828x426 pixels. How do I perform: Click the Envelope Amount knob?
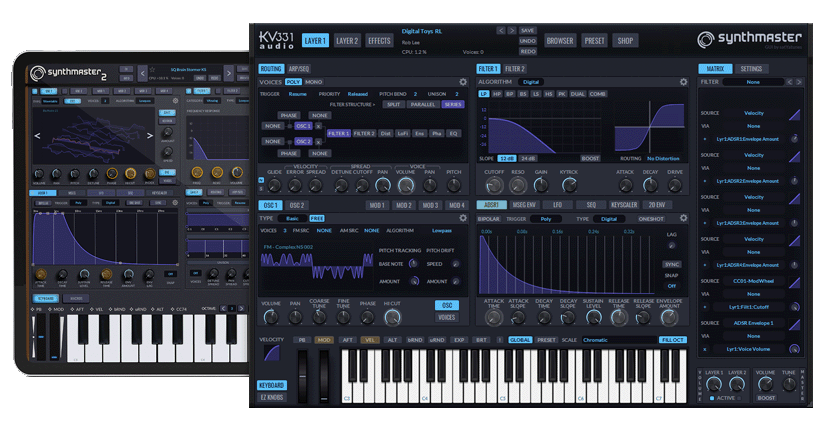click(669, 317)
